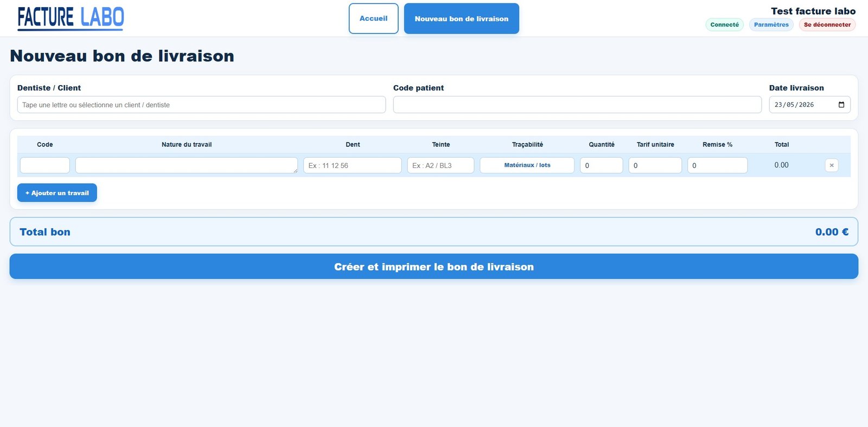Click the Dentiste / Client label
Screen dimensions: 868x427
point(49,88)
